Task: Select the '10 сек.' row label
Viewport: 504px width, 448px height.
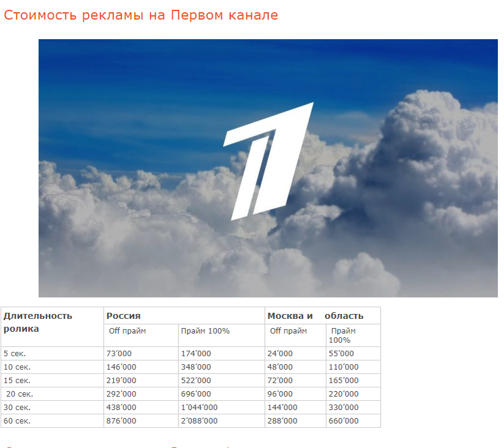Action: pos(17,367)
